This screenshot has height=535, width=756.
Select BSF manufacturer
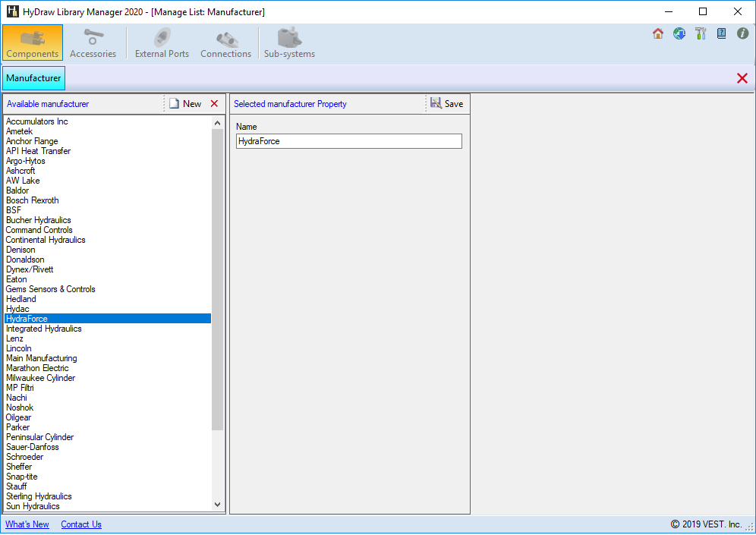click(x=108, y=210)
